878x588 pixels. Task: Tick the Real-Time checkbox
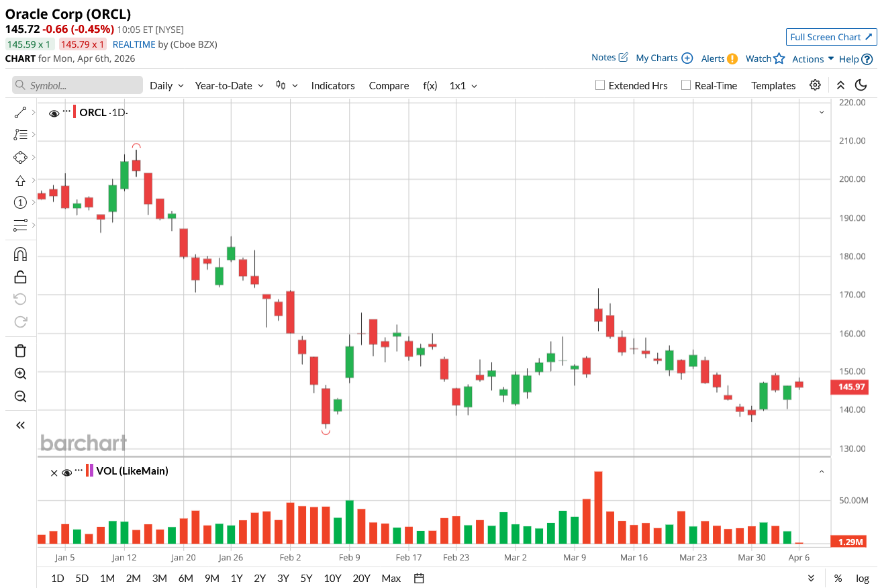pyautogui.click(x=686, y=85)
